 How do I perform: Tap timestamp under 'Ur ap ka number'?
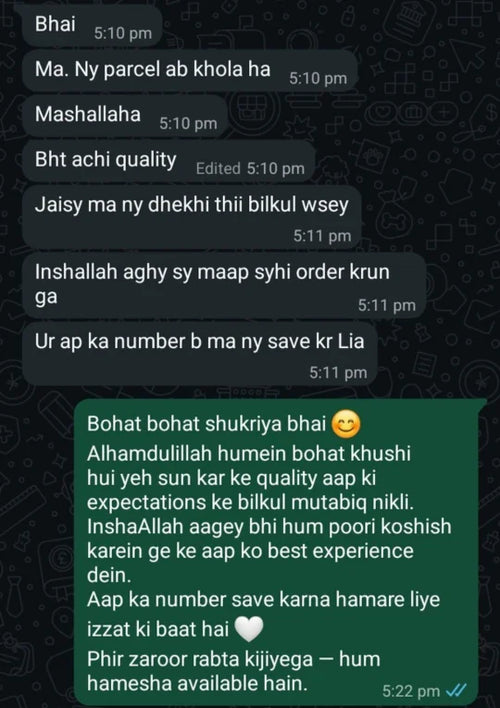338,373
